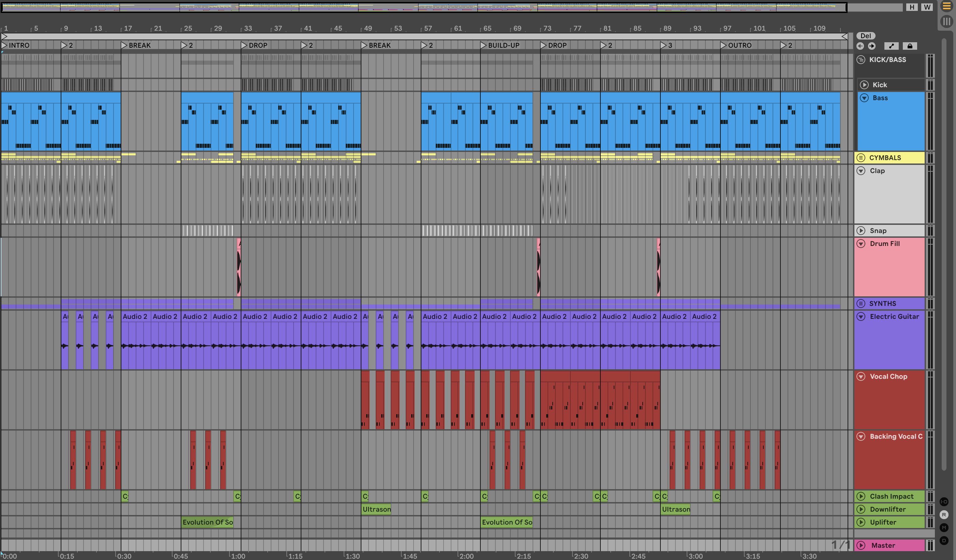Toggle the Mixer (M) section visibility button
The image size is (956, 560).
pos(944,527)
